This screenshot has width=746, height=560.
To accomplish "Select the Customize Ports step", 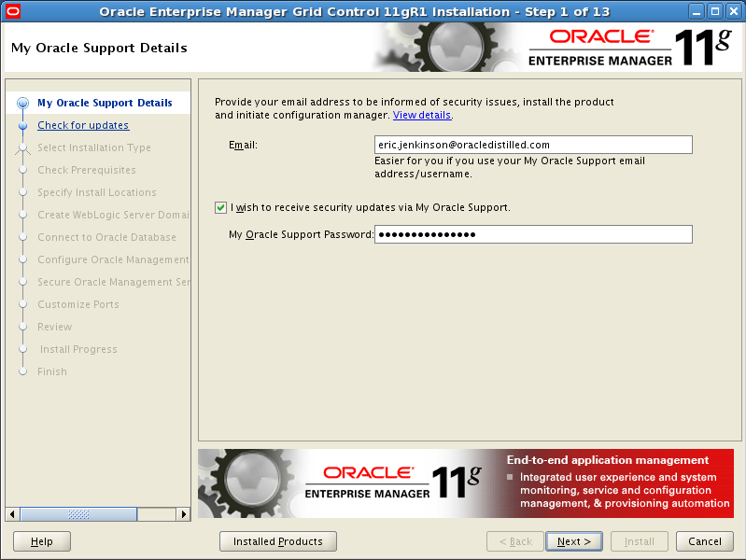I will click(78, 304).
